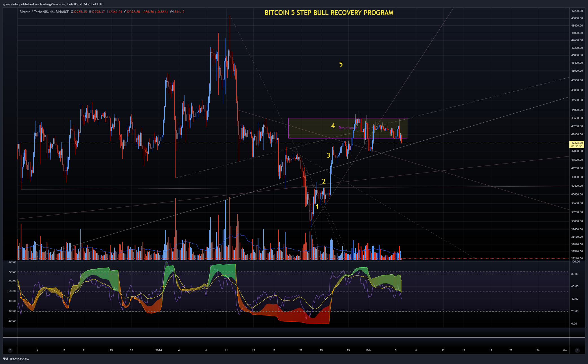
Task: Click the '2024' label on time axis
Action: tap(159, 350)
